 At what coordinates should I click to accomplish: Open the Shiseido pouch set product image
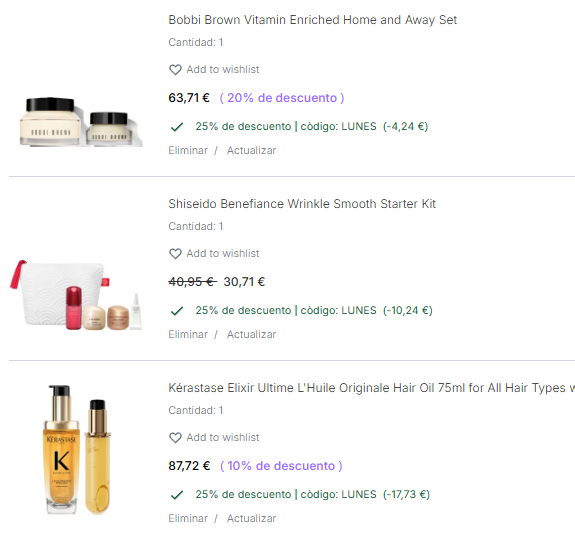[76, 295]
